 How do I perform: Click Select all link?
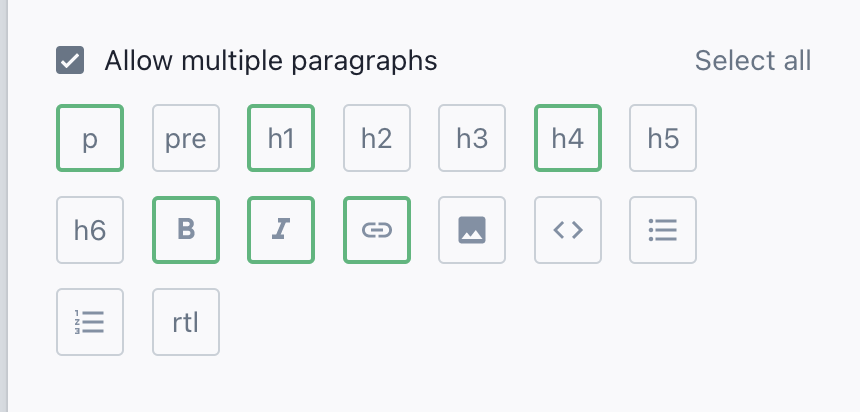[752, 61]
